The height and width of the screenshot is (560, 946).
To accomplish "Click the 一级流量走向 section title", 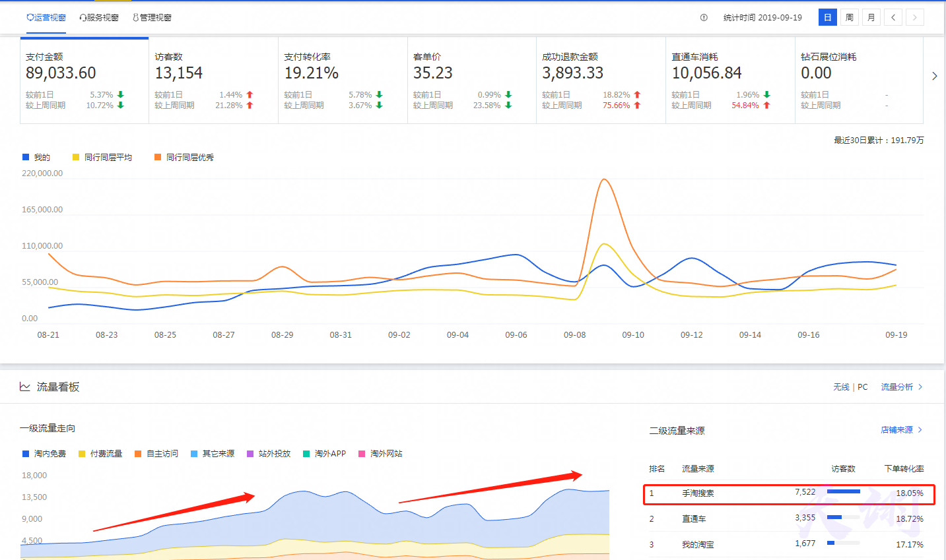I will (x=48, y=429).
